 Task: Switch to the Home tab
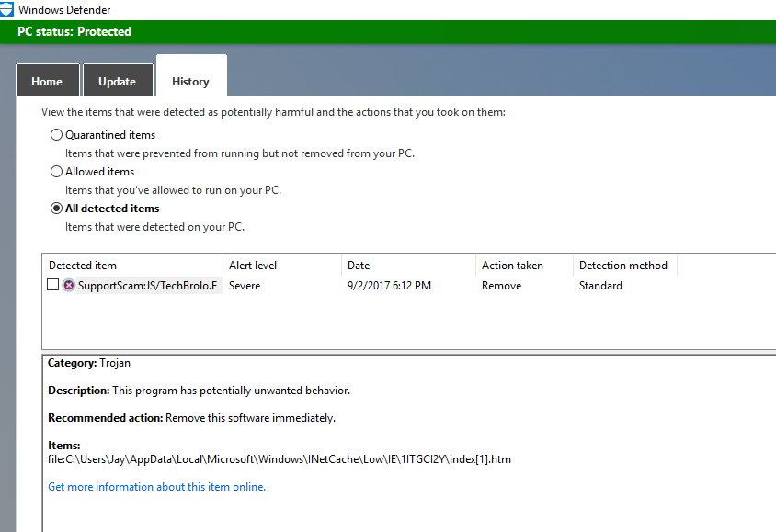point(48,80)
